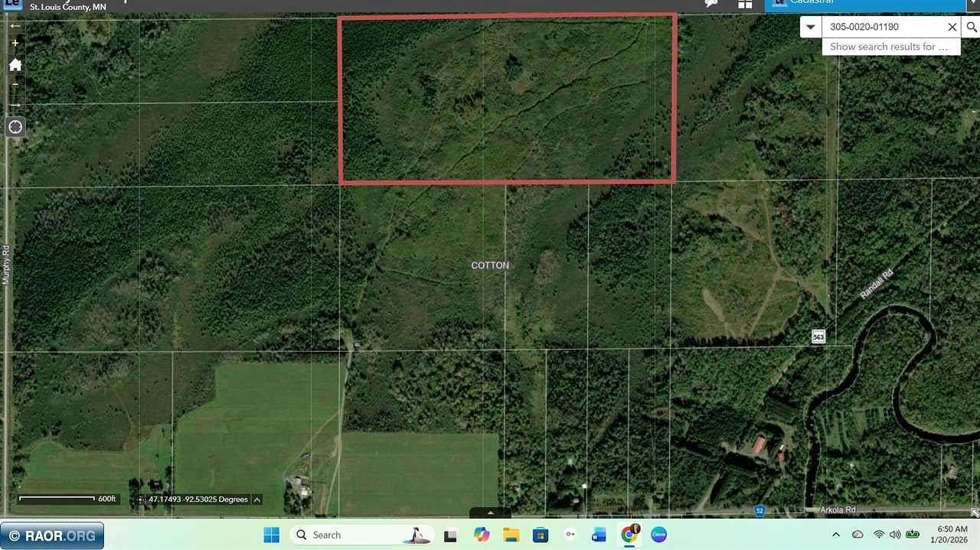Zoom out using the minus icon
This screenshot has width=980, height=550.
[15, 84]
